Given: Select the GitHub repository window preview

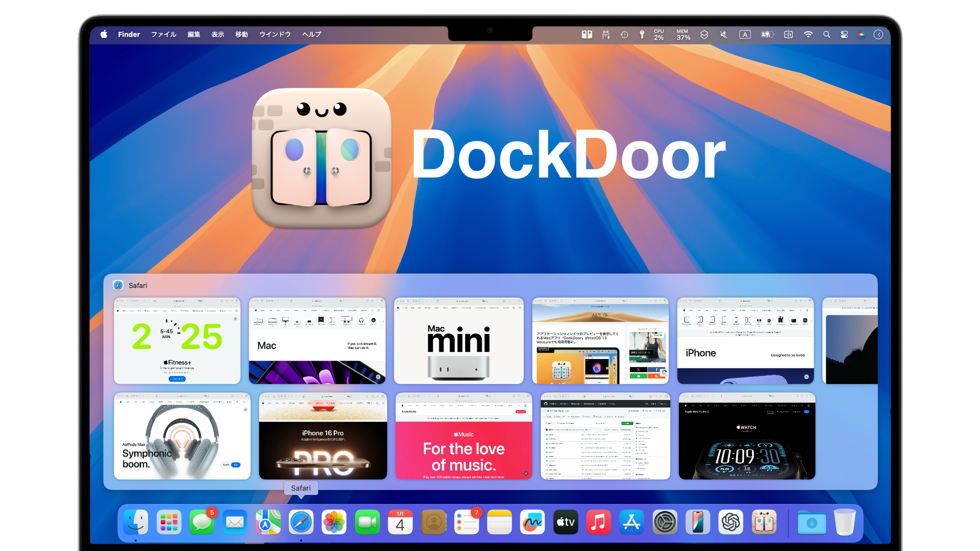Looking at the screenshot, I should pos(605,436).
